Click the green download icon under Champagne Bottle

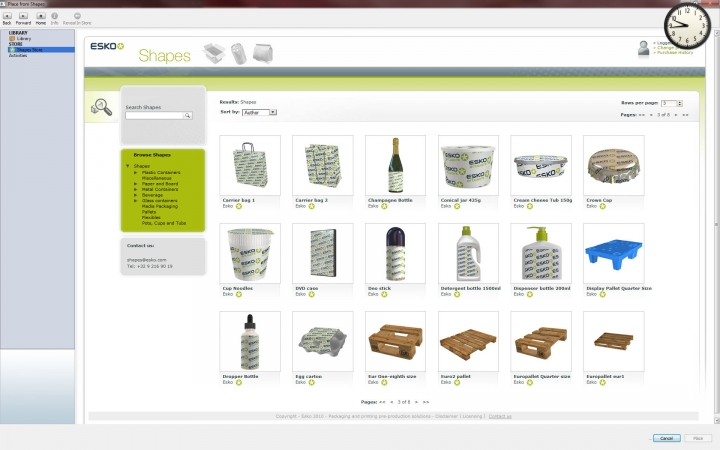pyautogui.click(x=385, y=206)
